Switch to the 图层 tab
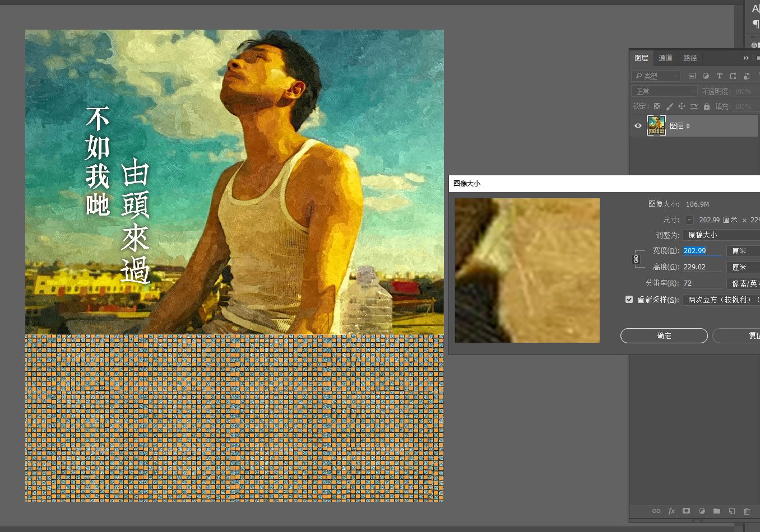Image resolution: width=760 pixels, height=532 pixels. 642,58
